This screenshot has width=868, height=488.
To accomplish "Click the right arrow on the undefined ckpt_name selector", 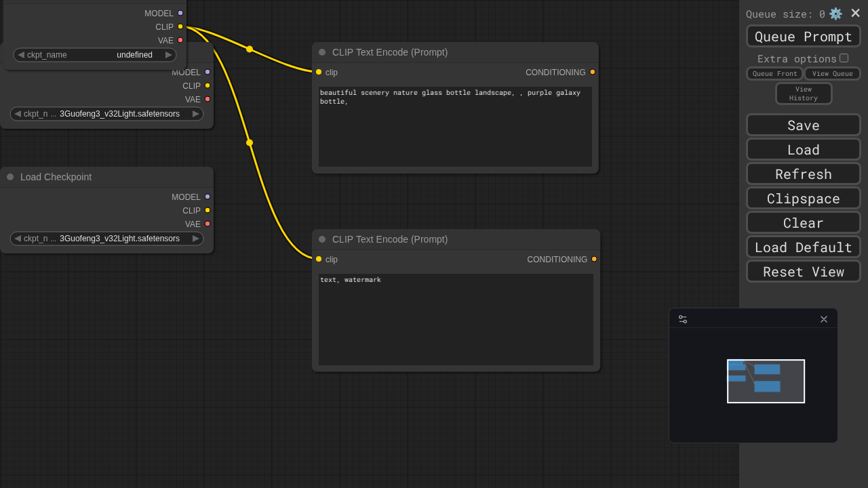I will click(x=169, y=55).
